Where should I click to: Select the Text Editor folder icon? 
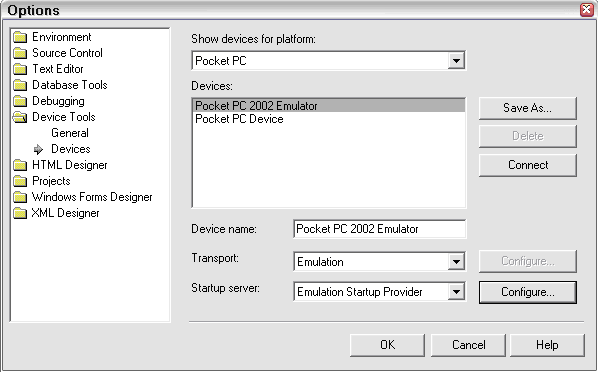tap(20, 69)
